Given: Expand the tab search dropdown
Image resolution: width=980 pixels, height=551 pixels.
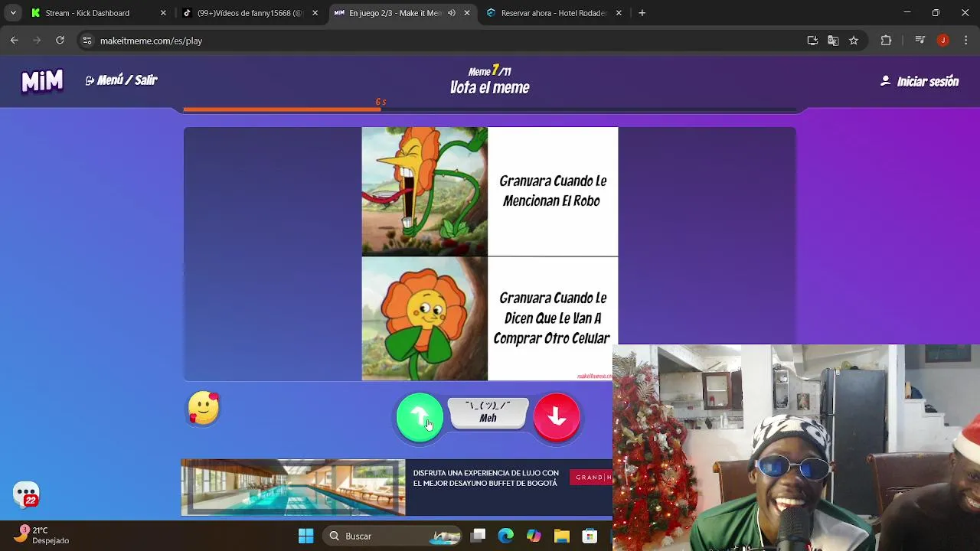Looking at the screenshot, I should pos(13,13).
